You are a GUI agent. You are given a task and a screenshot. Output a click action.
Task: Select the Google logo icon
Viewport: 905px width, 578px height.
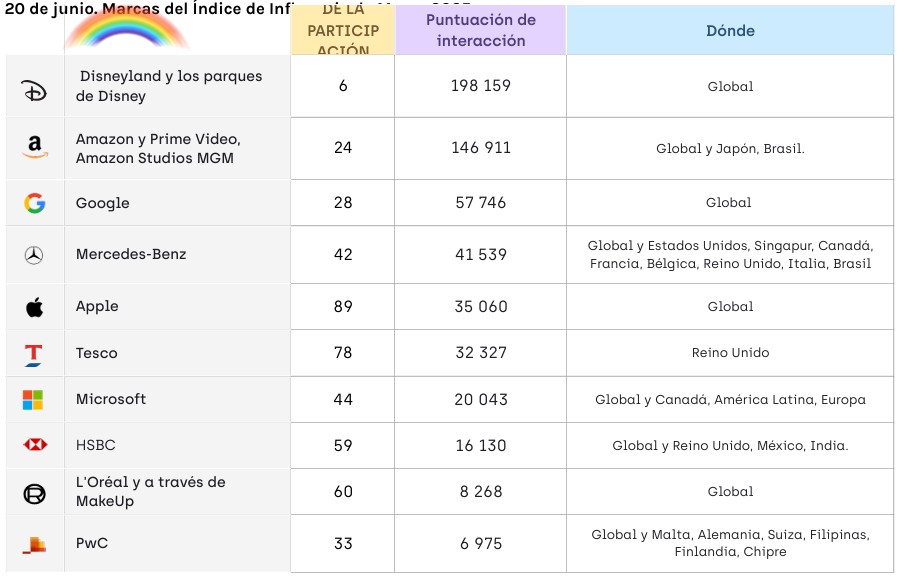pos(34,203)
